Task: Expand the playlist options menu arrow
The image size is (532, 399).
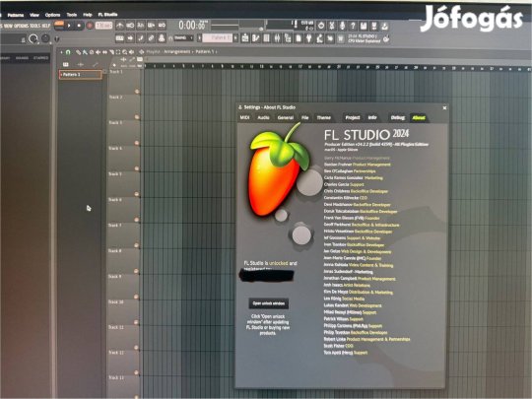Action: coord(61,52)
